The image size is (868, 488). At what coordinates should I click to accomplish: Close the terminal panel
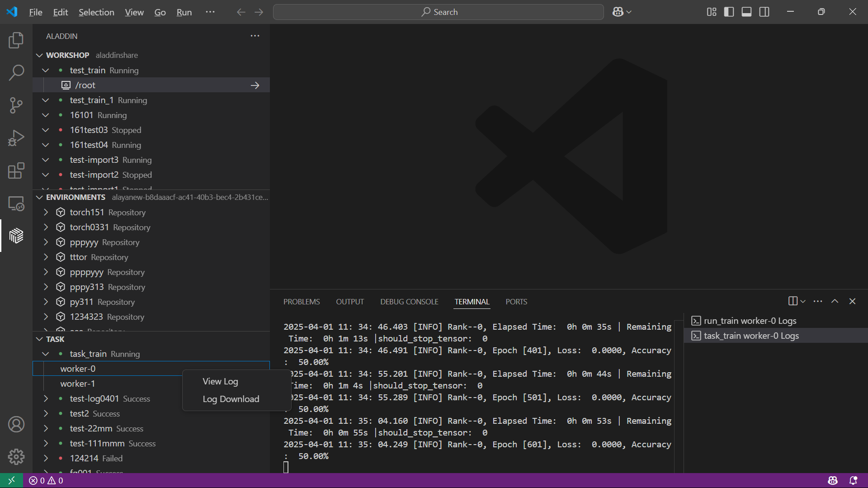(852, 301)
